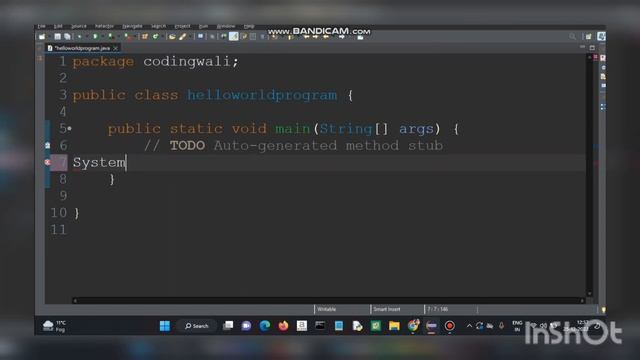Click the Back navigation arrow in toolbar
640x360 pixels.
click(326, 37)
